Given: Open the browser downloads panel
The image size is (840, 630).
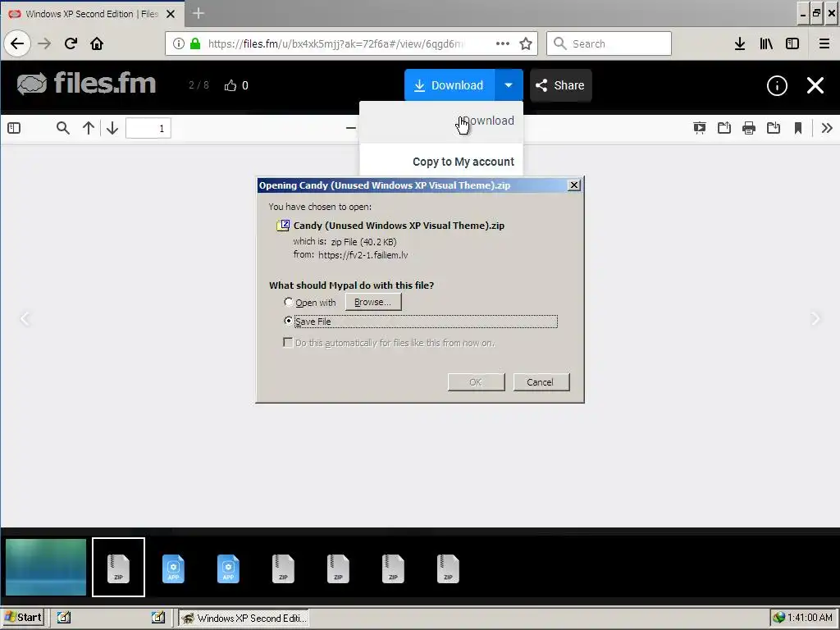Looking at the screenshot, I should click(740, 43).
